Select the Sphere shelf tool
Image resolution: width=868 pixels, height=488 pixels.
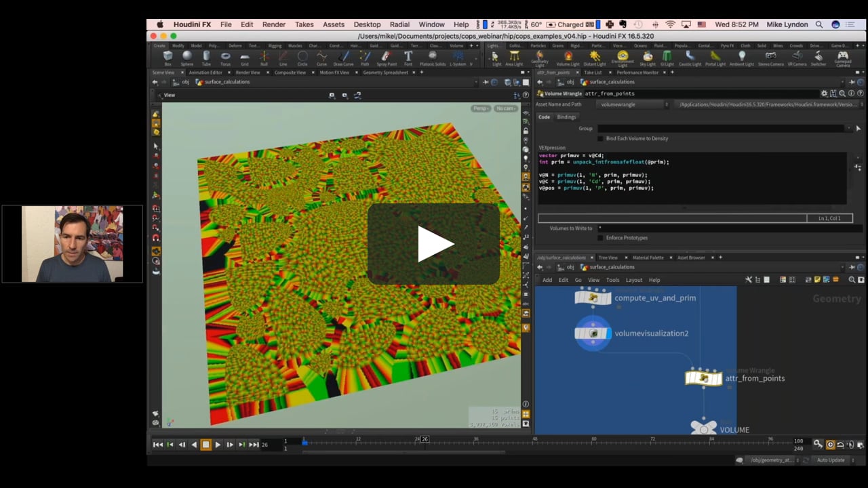pyautogui.click(x=186, y=58)
